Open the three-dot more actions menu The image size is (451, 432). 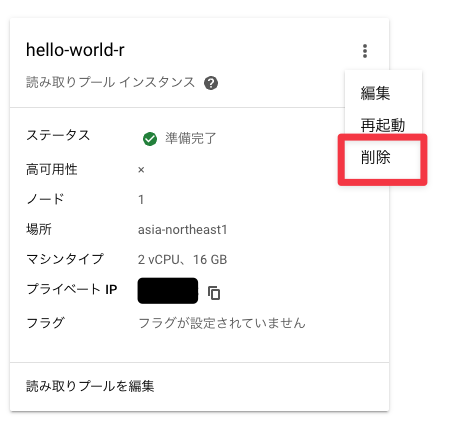click(365, 51)
